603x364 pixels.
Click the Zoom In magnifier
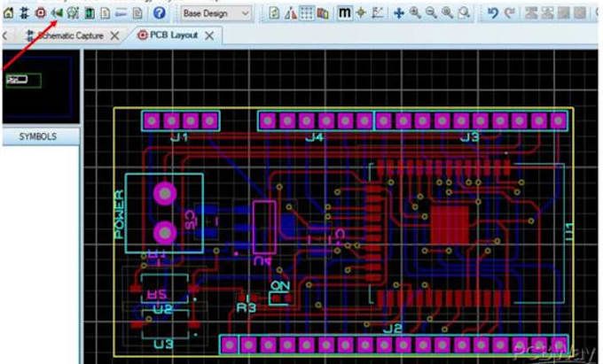pos(415,13)
